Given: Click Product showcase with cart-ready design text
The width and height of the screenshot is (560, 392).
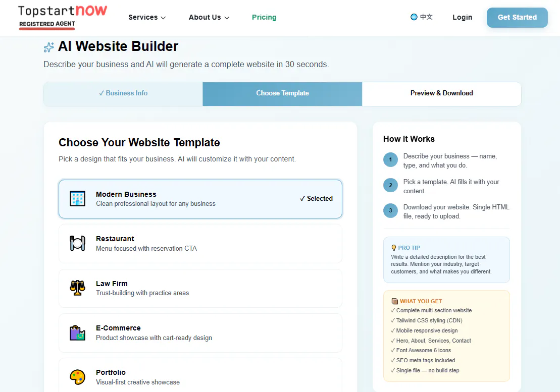Looking at the screenshot, I should (x=154, y=338).
